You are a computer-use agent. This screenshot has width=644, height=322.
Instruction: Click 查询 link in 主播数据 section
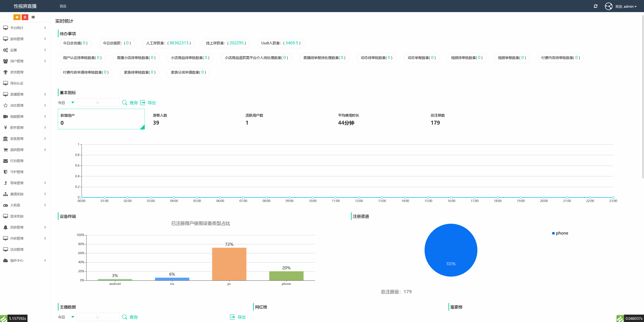point(133,317)
